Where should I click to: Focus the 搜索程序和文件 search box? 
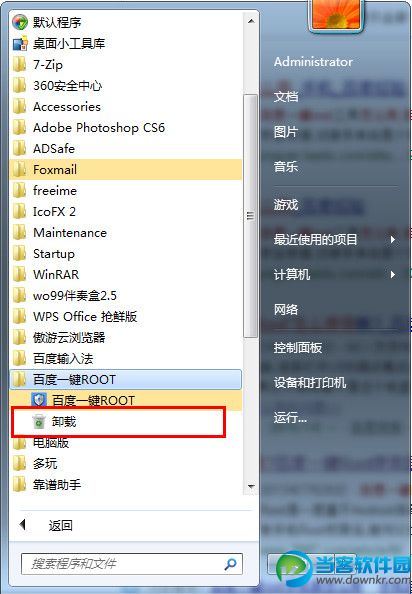click(132, 564)
